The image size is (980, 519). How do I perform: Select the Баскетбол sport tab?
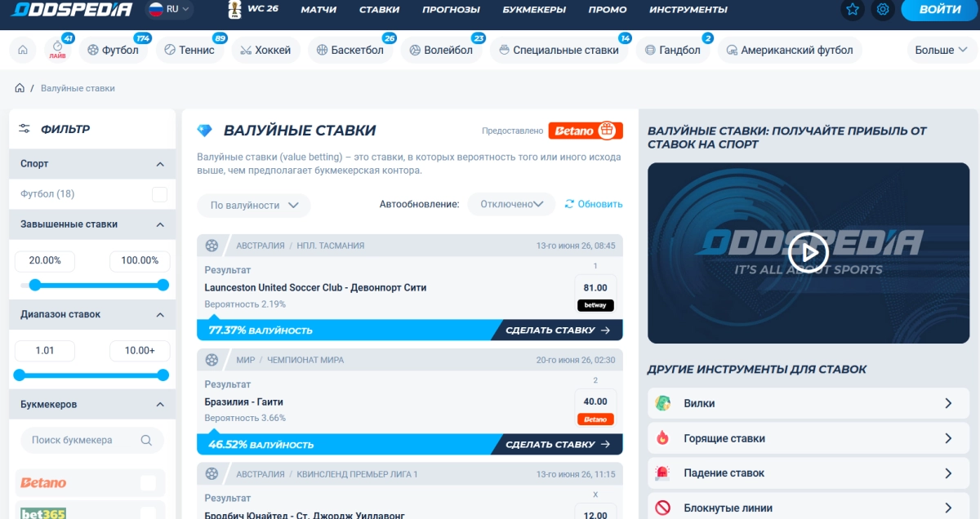click(351, 50)
